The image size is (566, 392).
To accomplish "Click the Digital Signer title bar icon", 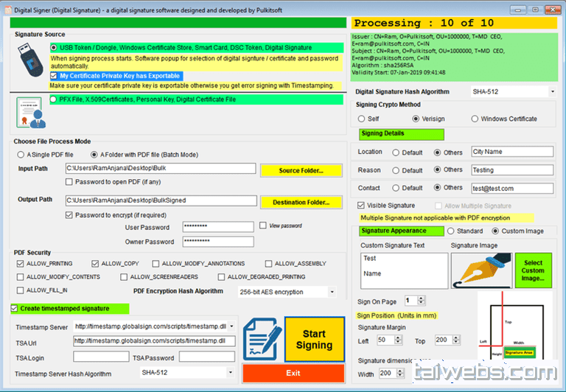I will click(x=9, y=7).
